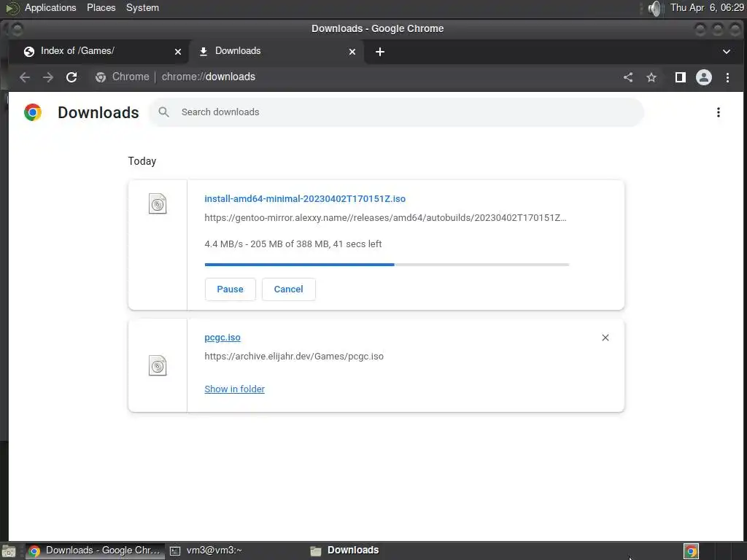The image size is (747, 560).
Task: Expand the tab search chevron
Action: (727, 52)
